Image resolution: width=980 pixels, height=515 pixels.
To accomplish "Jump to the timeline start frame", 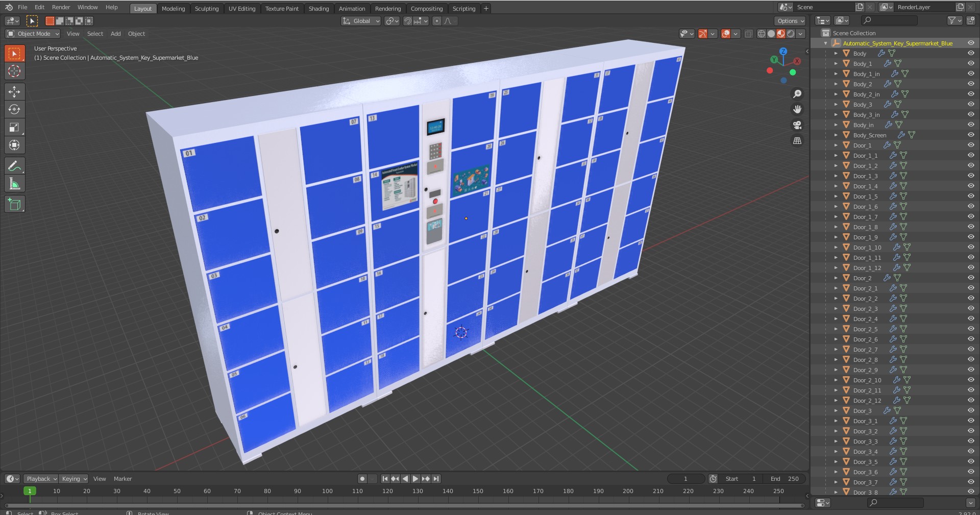I will [x=385, y=479].
